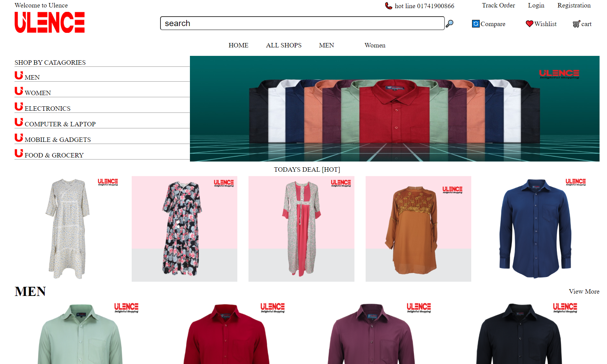Click the shirts banner image

tap(395, 109)
